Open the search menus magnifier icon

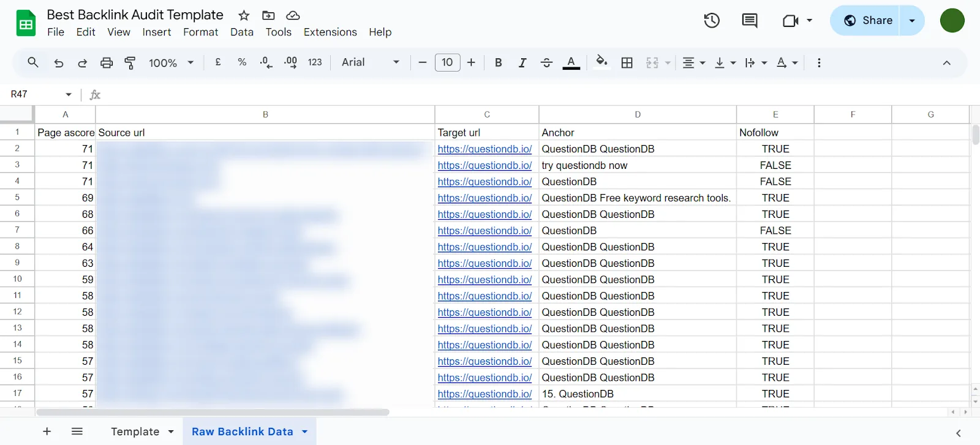pyautogui.click(x=33, y=62)
